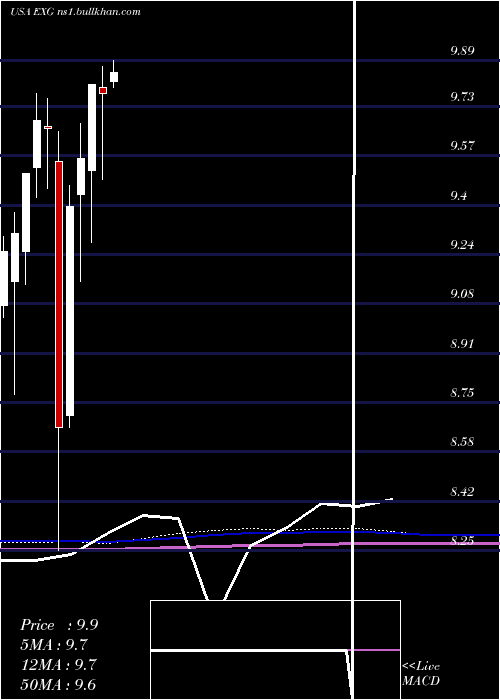This screenshot has width=500, height=700.
Task: Click the 9.89 price axis label
Action: [x=462, y=50]
